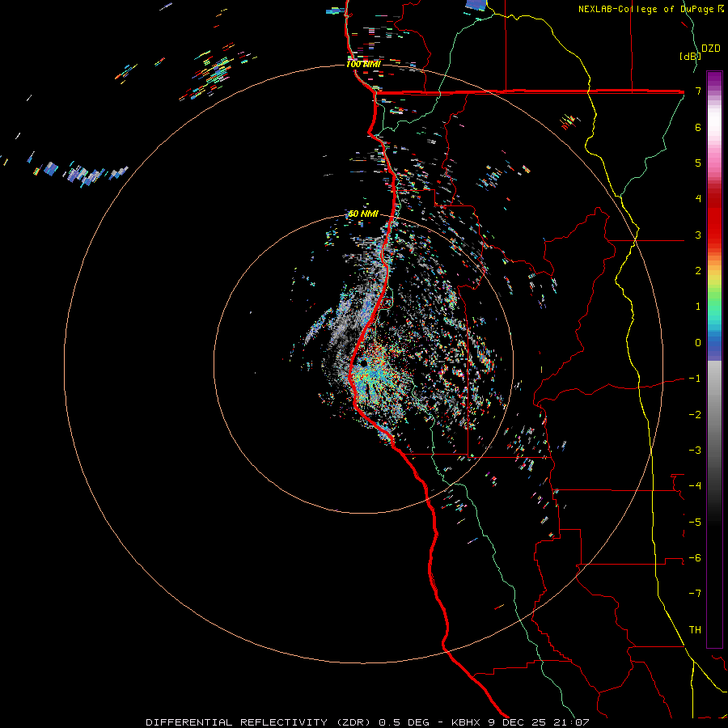Click the DIFFERENTIAL REFLECTIVITY (ZDR) caption text
The image size is (728, 728).
pos(258,722)
